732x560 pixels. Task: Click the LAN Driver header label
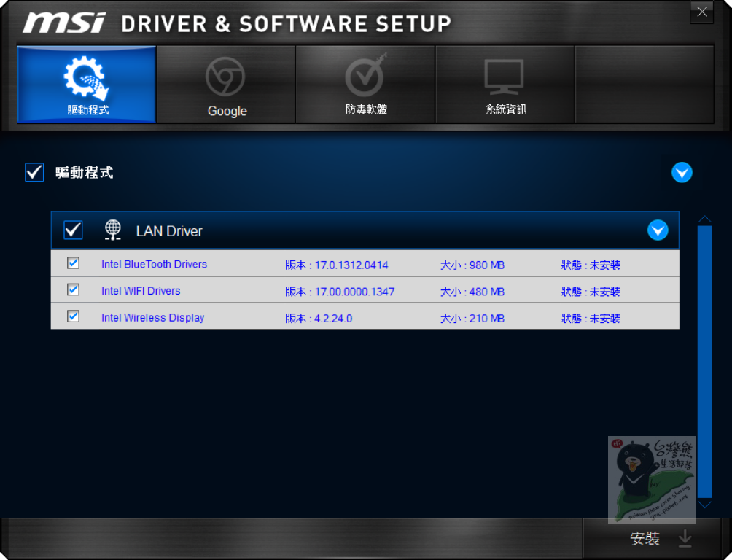tap(169, 231)
